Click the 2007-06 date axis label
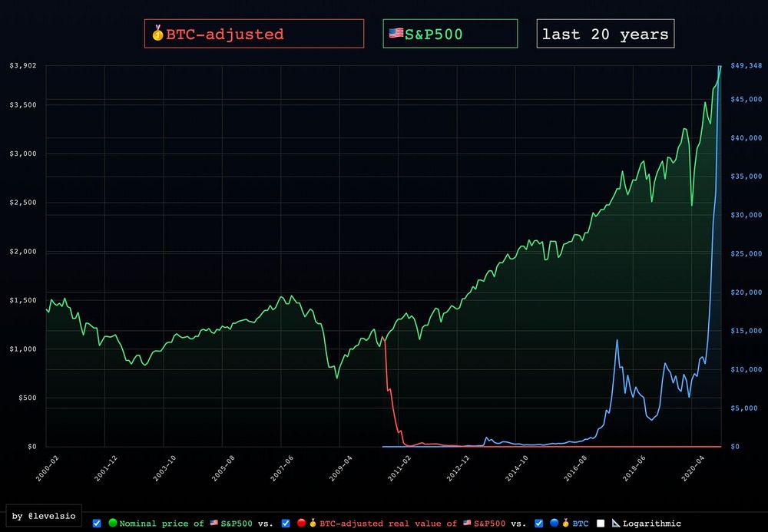The image size is (768, 532). tap(282, 468)
